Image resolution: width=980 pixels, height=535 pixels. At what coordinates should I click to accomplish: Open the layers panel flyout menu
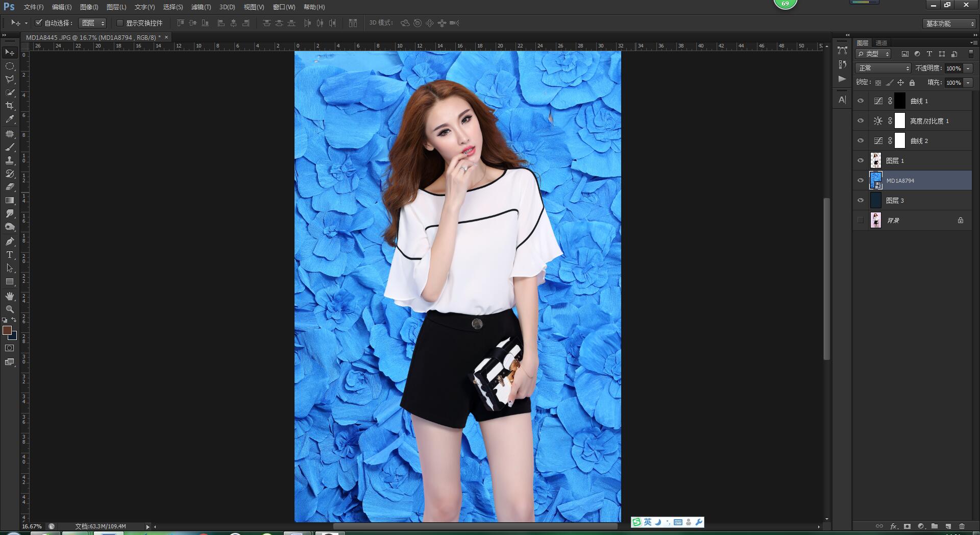pos(973,43)
